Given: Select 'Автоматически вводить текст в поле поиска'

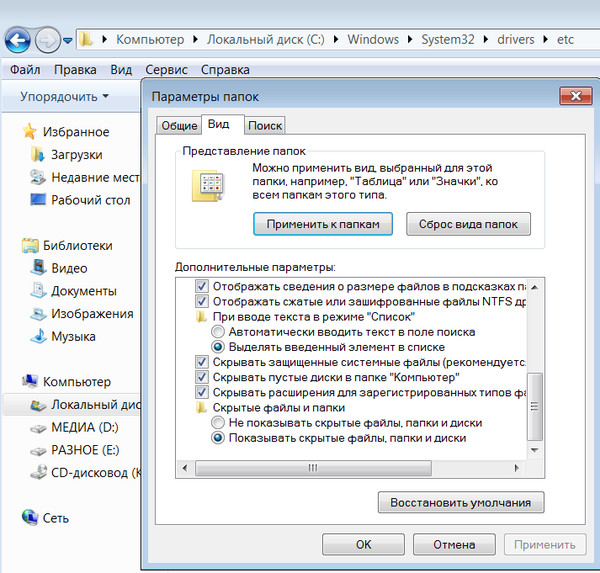Looking at the screenshot, I should point(218,332).
